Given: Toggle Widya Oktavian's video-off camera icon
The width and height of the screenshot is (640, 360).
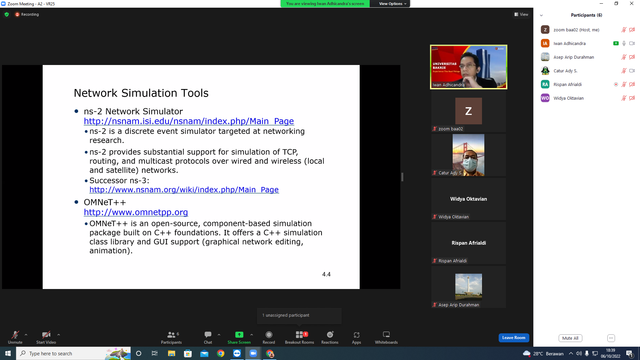Looking at the screenshot, I should [x=632, y=98].
